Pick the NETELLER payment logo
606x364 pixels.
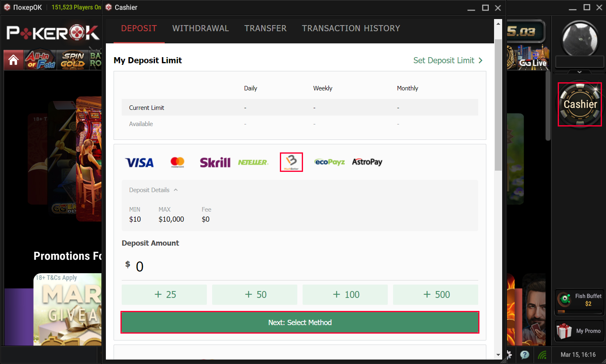253,162
